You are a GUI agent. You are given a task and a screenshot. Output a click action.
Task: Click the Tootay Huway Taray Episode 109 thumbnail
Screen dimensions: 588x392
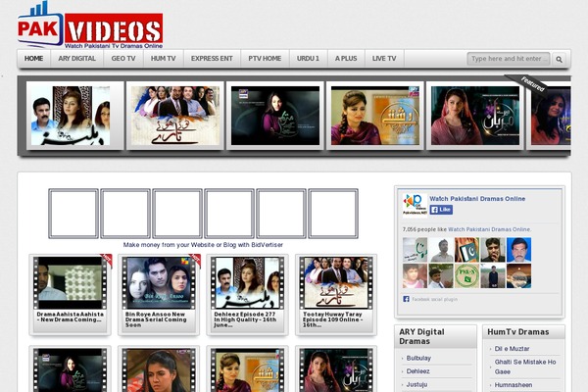(336, 283)
